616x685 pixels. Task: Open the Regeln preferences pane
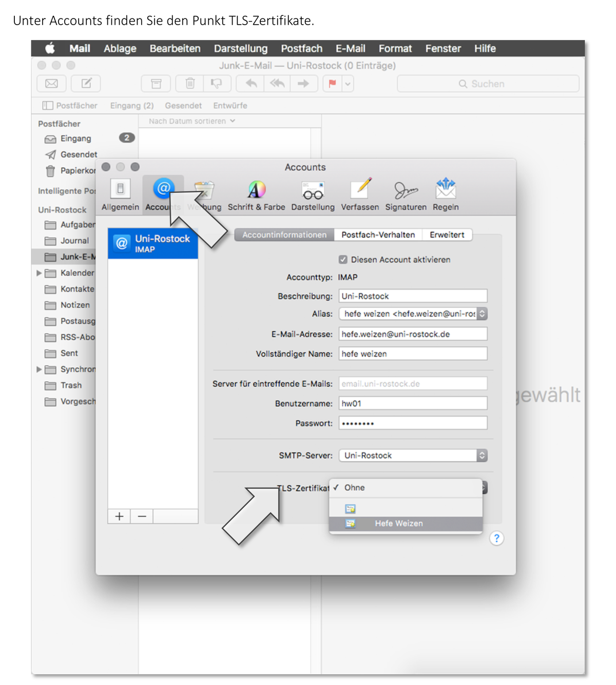tap(446, 195)
